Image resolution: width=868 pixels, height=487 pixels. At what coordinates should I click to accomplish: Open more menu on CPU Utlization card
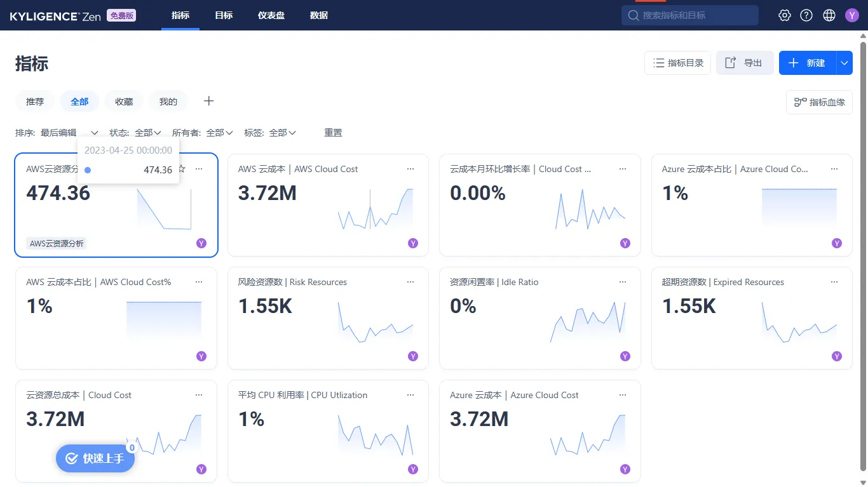pyautogui.click(x=410, y=395)
